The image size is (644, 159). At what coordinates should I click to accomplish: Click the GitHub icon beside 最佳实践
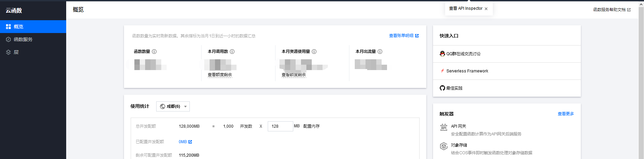coord(442,88)
